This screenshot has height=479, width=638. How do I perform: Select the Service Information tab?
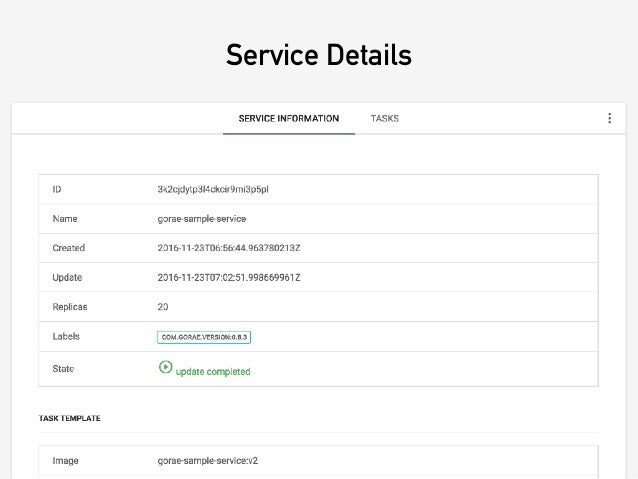coord(288,118)
